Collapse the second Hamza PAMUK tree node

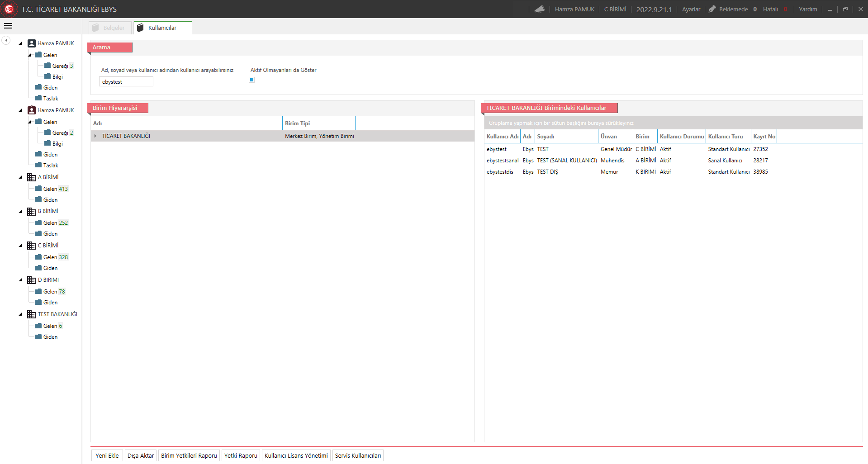coord(20,110)
